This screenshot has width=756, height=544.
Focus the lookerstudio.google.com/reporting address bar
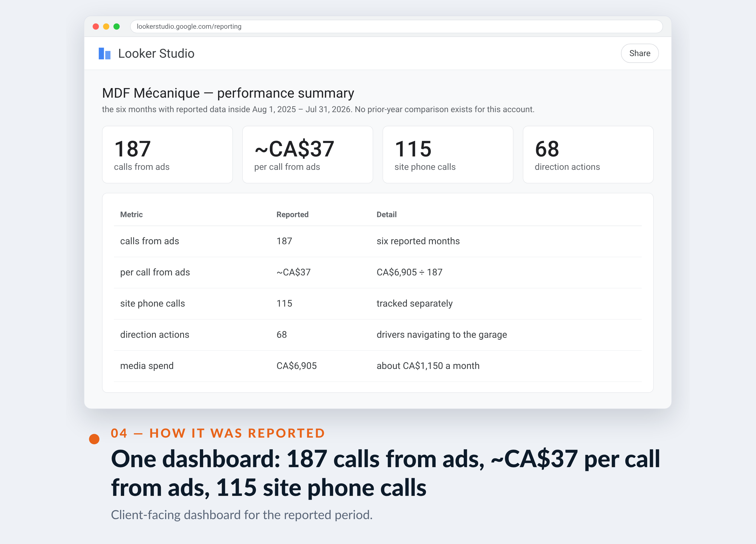[x=396, y=26]
